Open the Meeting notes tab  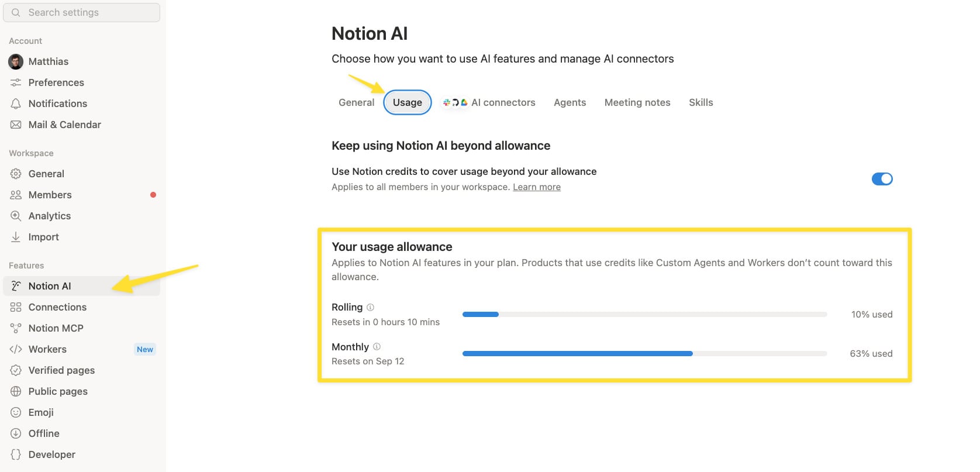[637, 102]
